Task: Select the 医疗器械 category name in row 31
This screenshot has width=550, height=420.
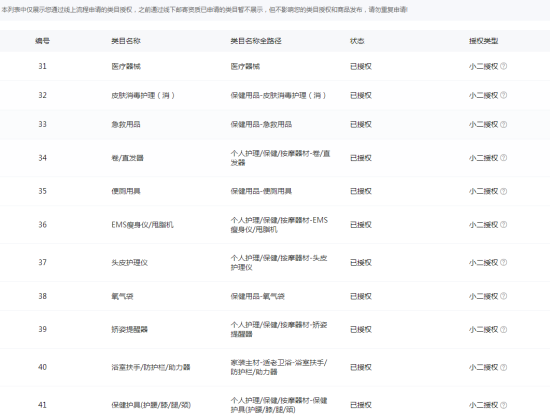Action: click(x=126, y=66)
